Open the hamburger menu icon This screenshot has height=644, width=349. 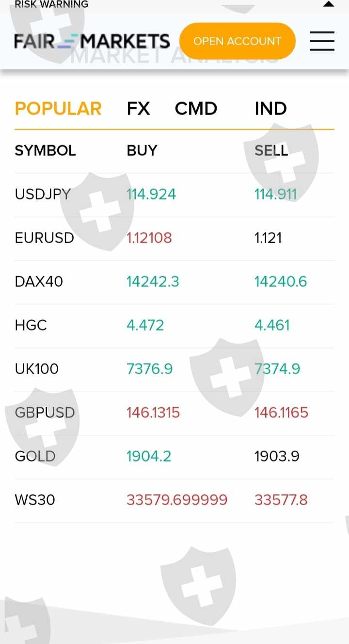coord(322,41)
